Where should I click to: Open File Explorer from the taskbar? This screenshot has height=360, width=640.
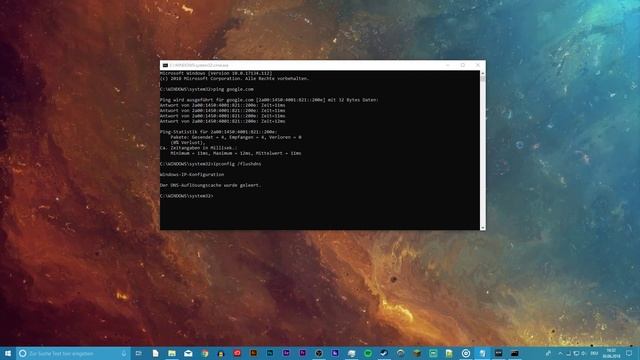pos(172,353)
